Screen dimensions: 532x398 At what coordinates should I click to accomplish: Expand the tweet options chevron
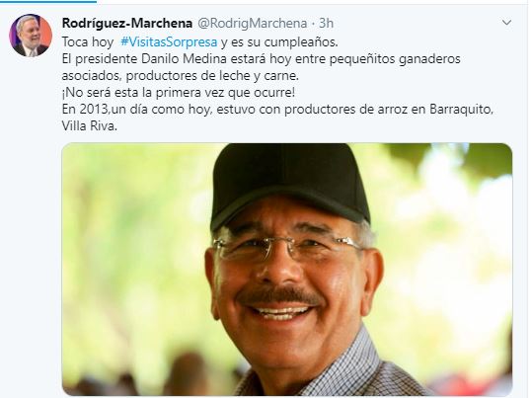click(x=506, y=23)
